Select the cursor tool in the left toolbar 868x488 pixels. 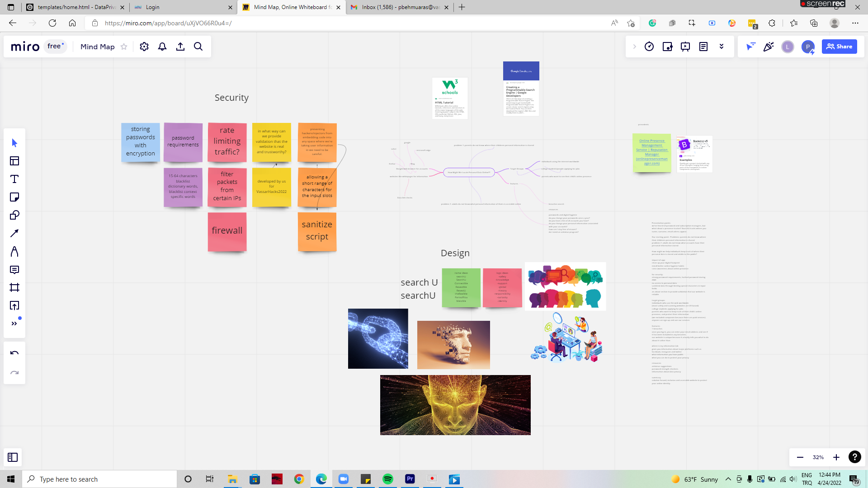[x=14, y=143]
